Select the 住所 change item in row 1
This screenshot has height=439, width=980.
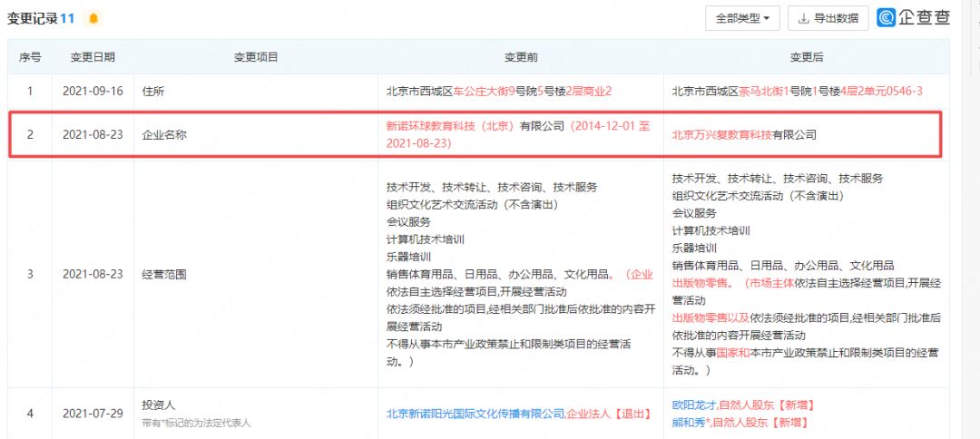152,91
